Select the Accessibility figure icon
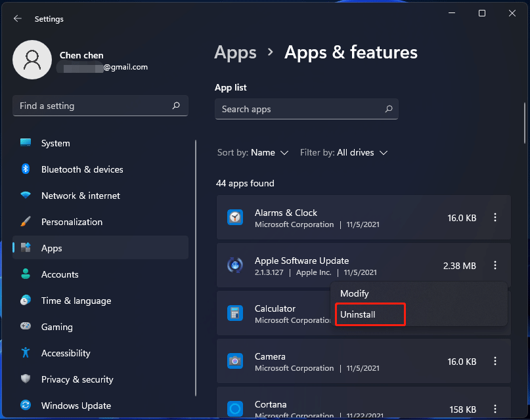The height and width of the screenshot is (420, 530). point(26,352)
